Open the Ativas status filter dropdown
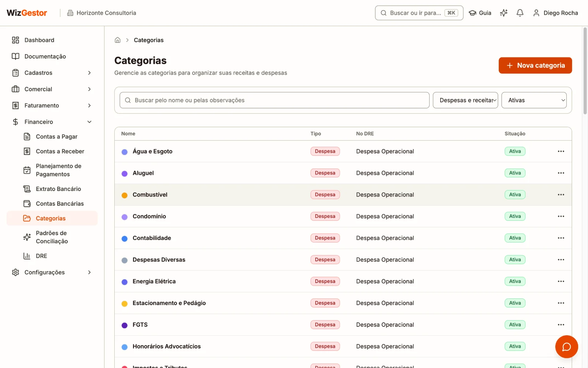Image resolution: width=588 pixels, height=368 pixels. point(534,100)
